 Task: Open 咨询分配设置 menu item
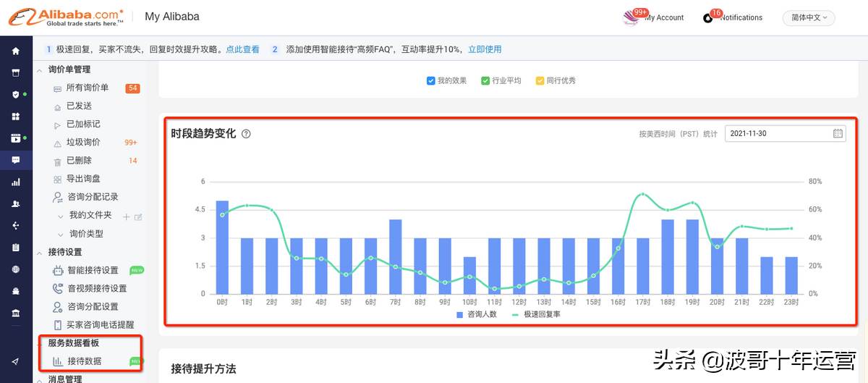point(93,306)
